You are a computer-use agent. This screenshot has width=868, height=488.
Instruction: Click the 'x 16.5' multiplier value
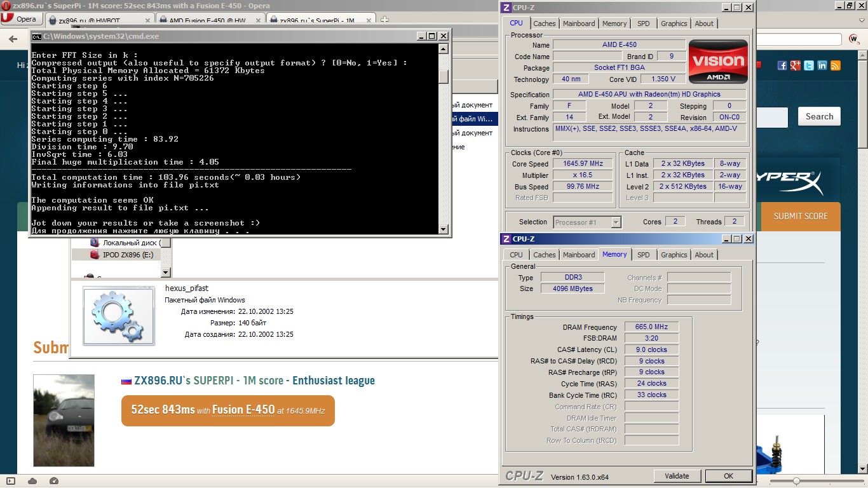(x=583, y=175)
